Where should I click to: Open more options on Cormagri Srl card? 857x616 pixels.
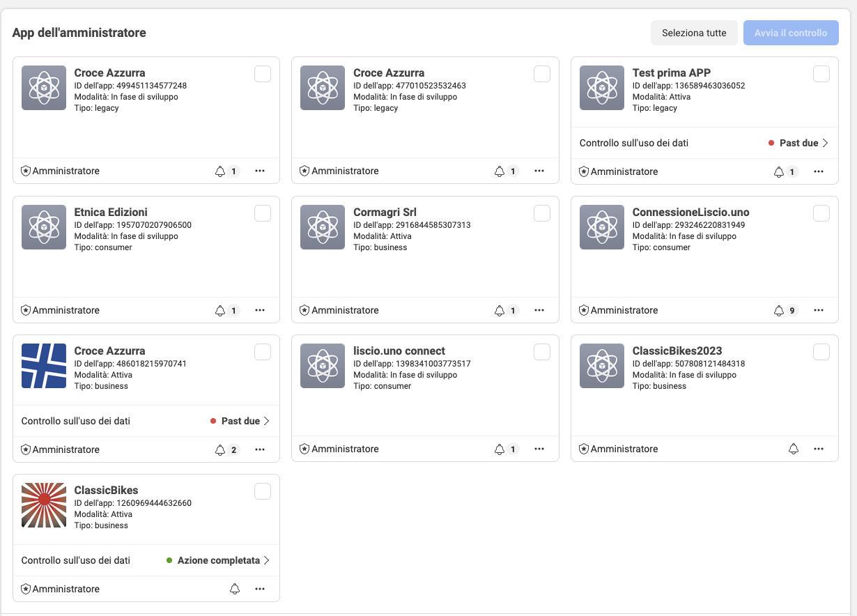pyautogui.click(x=539, y=310)
